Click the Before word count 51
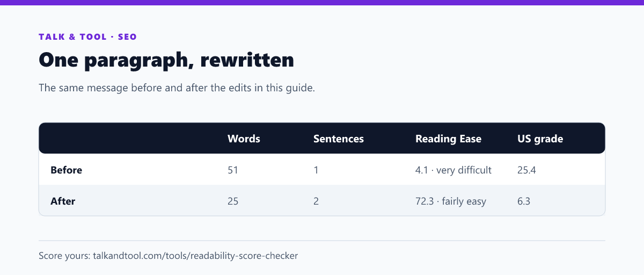The image size is (644, 275). [233, 170]
